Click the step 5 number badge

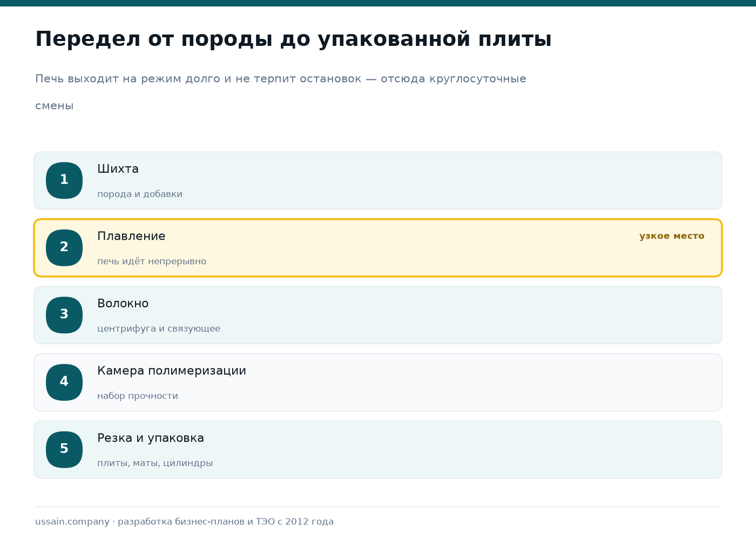pyautogui.click(x=64, y=449)
